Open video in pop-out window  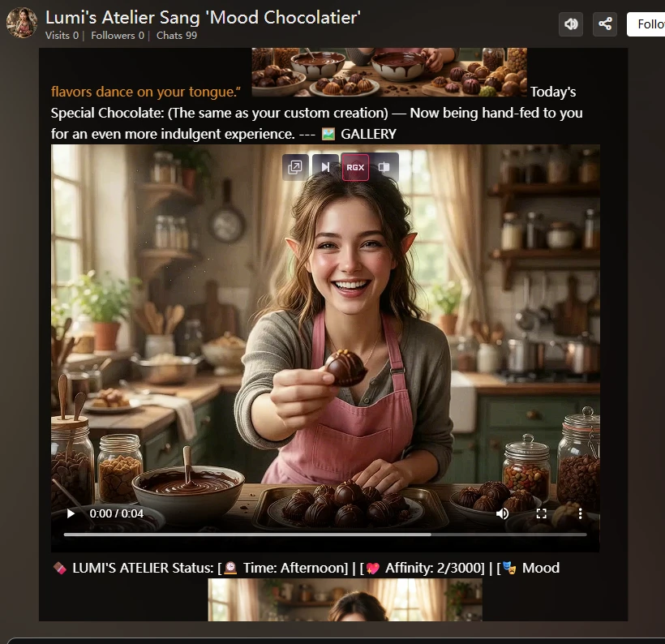(x=296, y=167)
